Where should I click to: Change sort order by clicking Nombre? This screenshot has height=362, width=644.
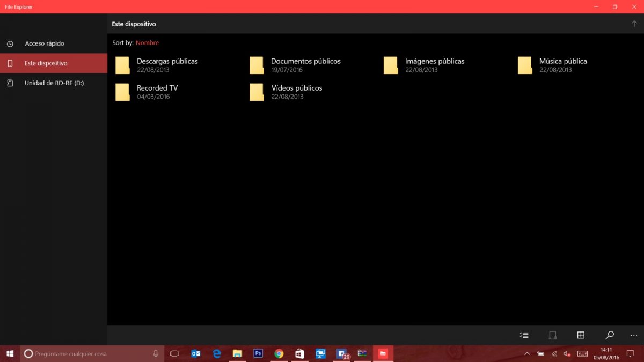tap(147, 43)
